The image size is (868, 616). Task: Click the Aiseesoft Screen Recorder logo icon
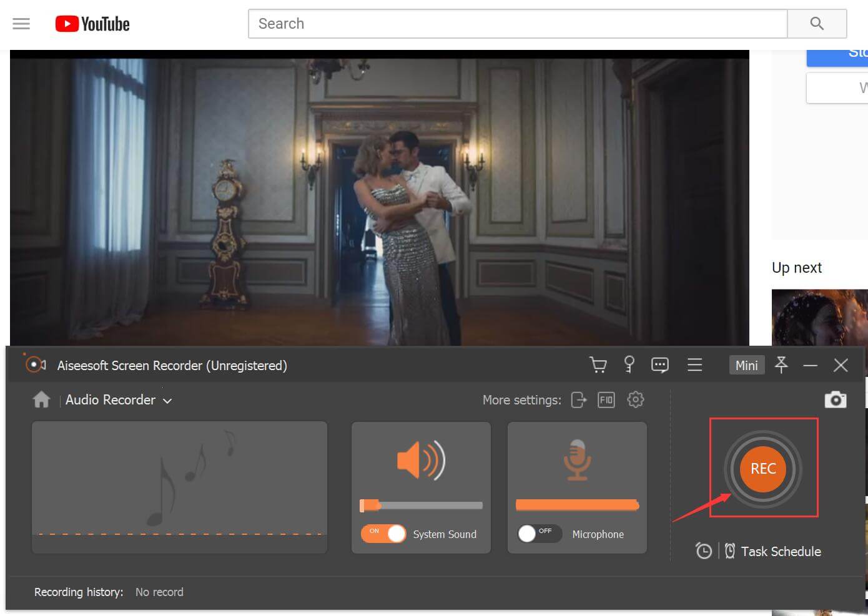[34, 364]
